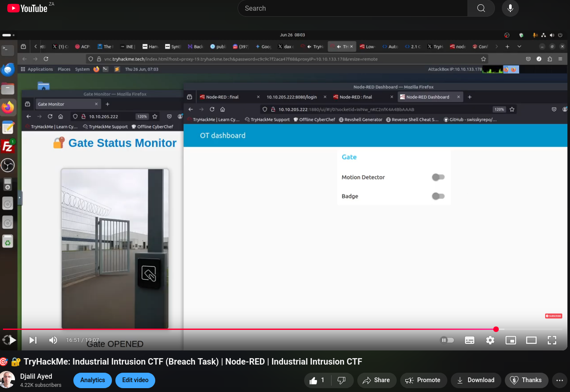Switch to the Node-RED Dashboard tab
This screenshot has height=392, width=570.
tap(427, 97)
